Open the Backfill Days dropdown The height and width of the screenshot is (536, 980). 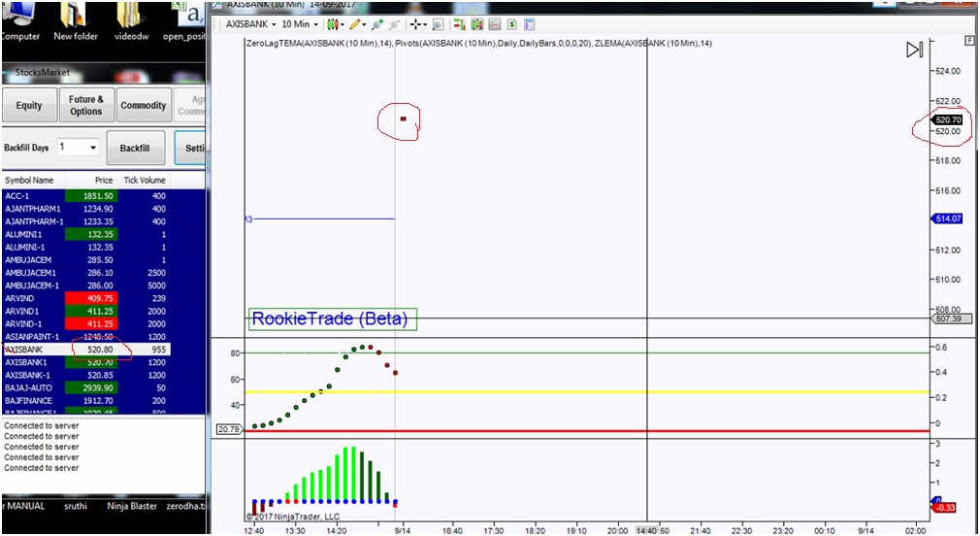pos(79,148)
